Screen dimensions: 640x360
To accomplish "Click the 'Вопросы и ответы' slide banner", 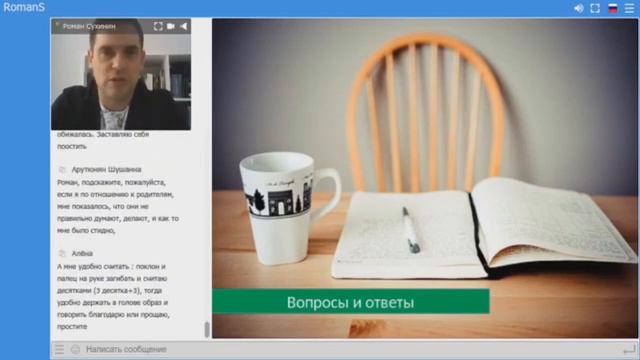I will pyautogui.click(x=351, y=302).
